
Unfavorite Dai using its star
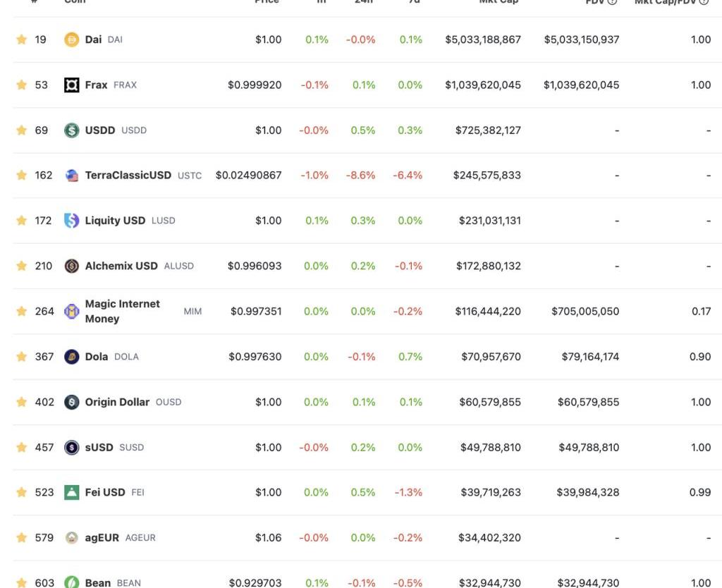21,39
